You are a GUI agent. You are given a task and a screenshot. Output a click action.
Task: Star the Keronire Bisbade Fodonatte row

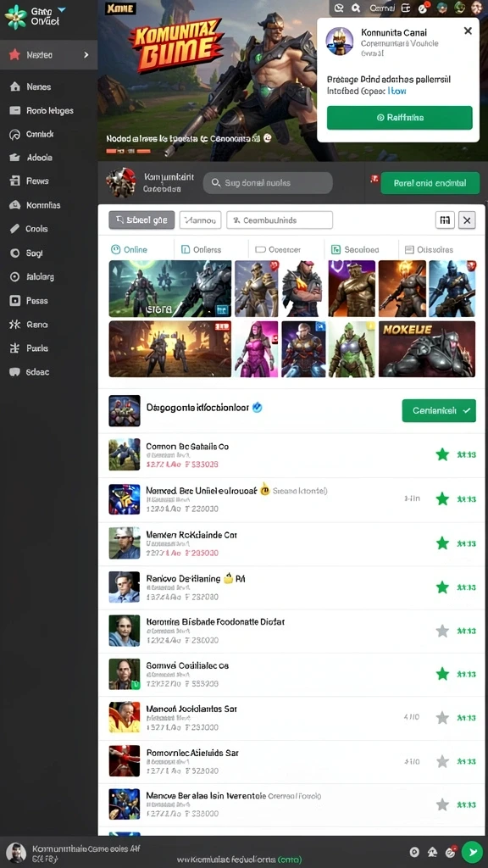tap(442, 631)
